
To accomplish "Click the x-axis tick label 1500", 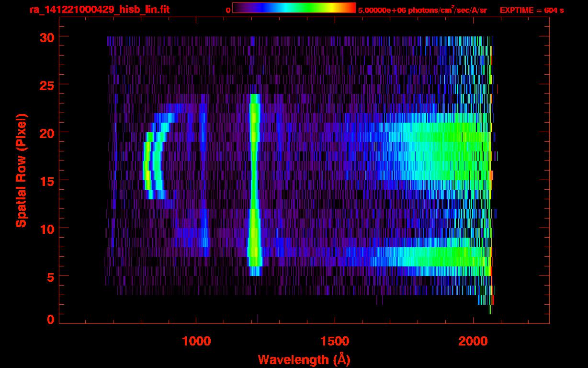I will tap(335, 341).
